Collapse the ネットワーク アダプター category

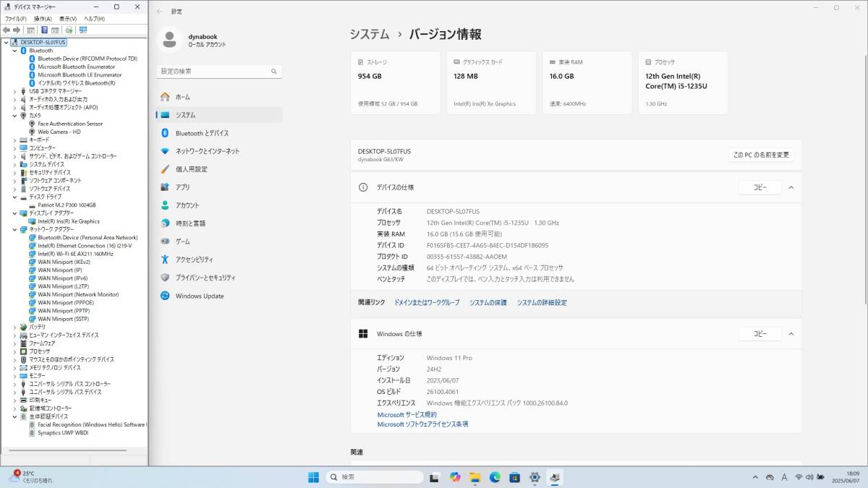coord(14,229)
